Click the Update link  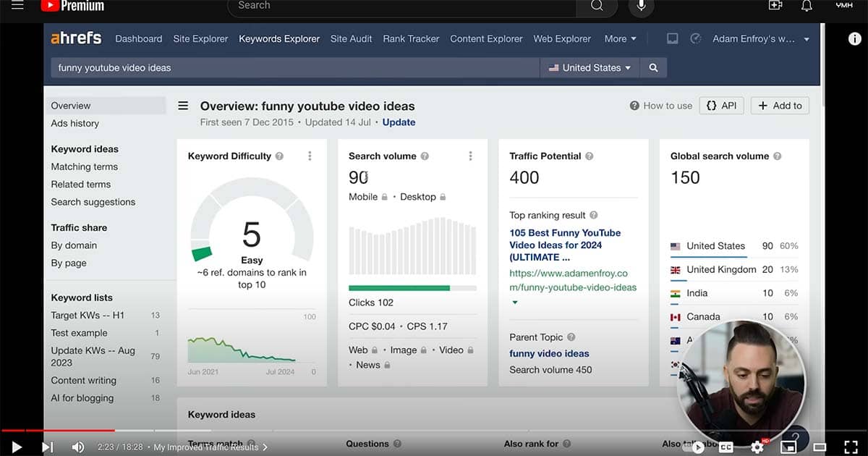coord(399,122)
